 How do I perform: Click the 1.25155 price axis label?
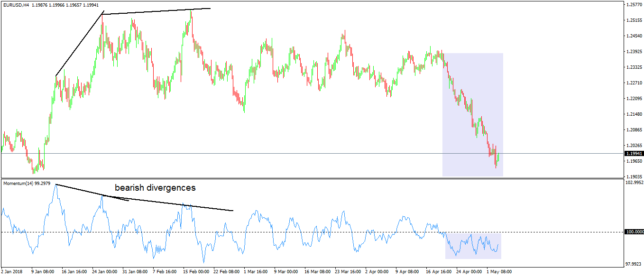(x=634, y=20)
